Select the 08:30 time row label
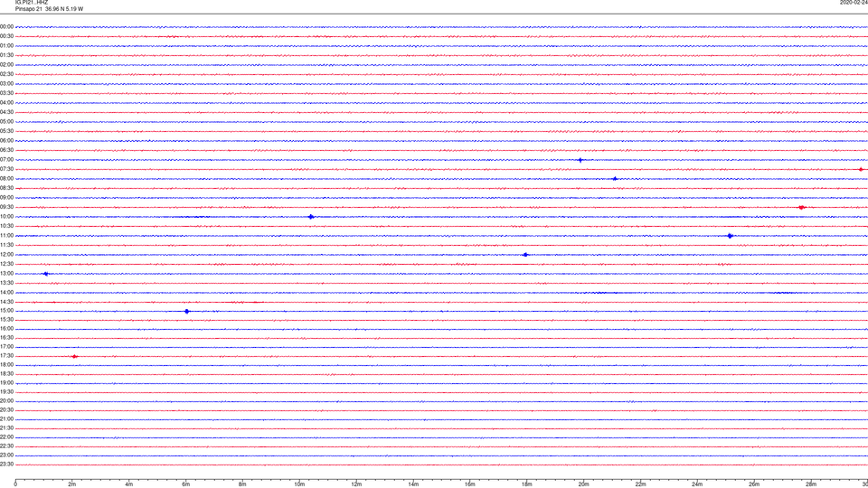 [6, 188]
